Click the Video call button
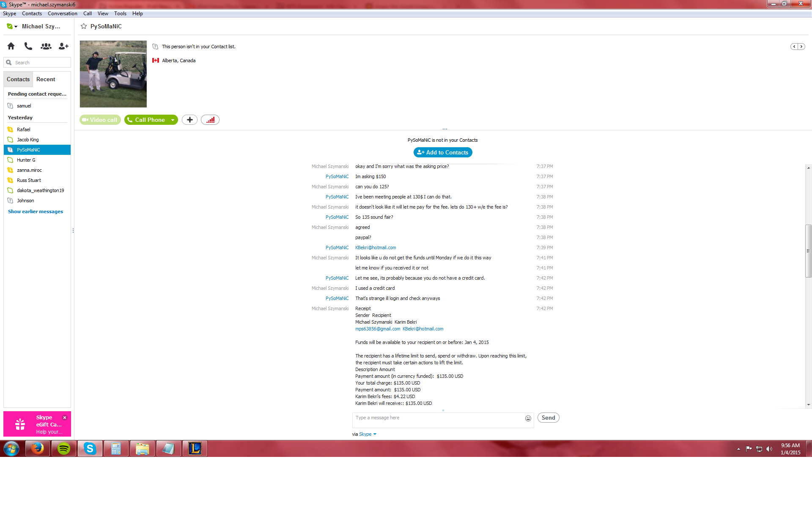The height and width of the screenshot is (528, 812). tap(100, 120)
